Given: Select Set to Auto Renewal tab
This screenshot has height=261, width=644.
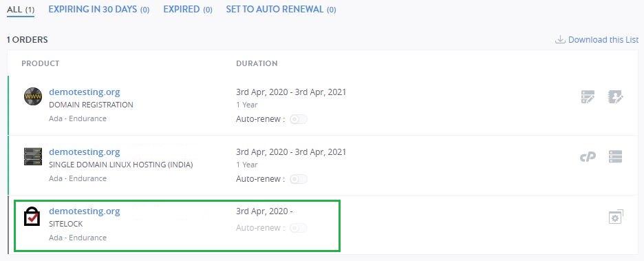Looking at the screenshot, I should pyautogui.click(x=281, y=9).
